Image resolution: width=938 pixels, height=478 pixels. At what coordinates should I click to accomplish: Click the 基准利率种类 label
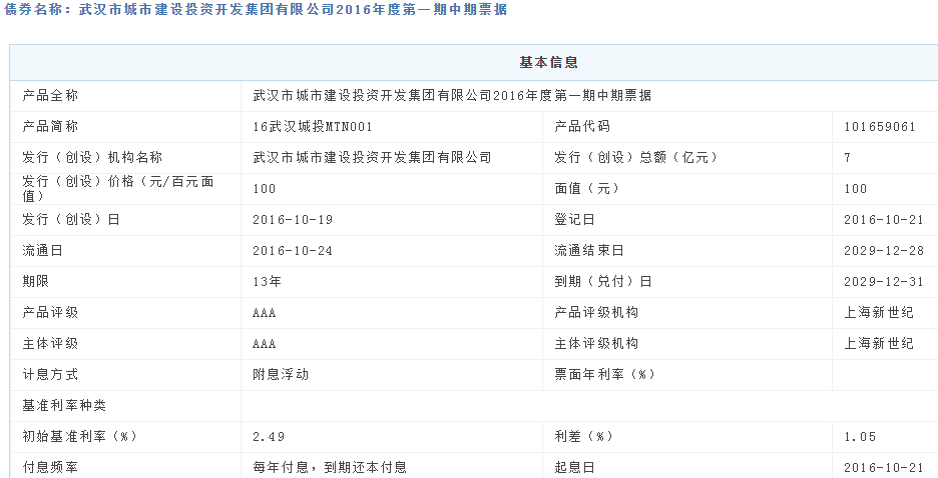(64, 406)
